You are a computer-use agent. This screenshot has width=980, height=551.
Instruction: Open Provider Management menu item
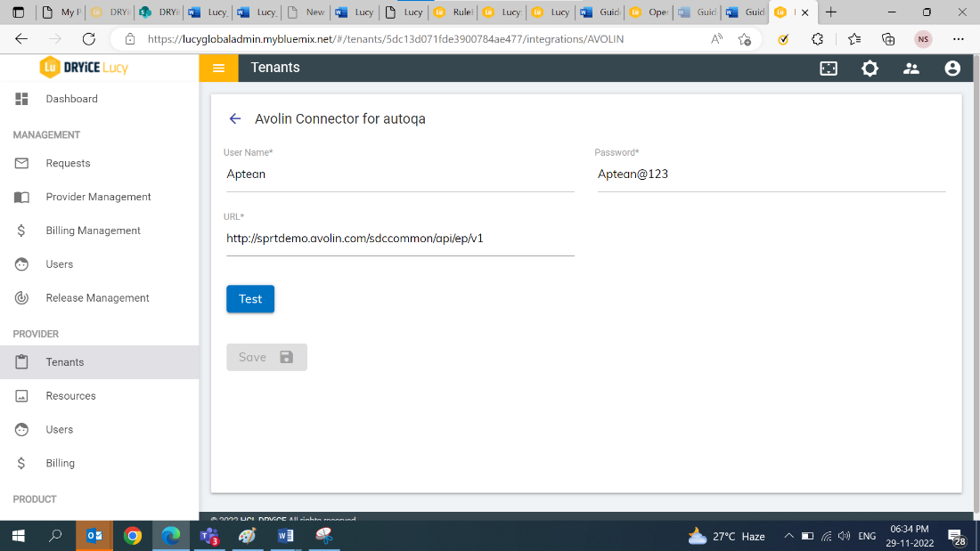pos(100,197)
